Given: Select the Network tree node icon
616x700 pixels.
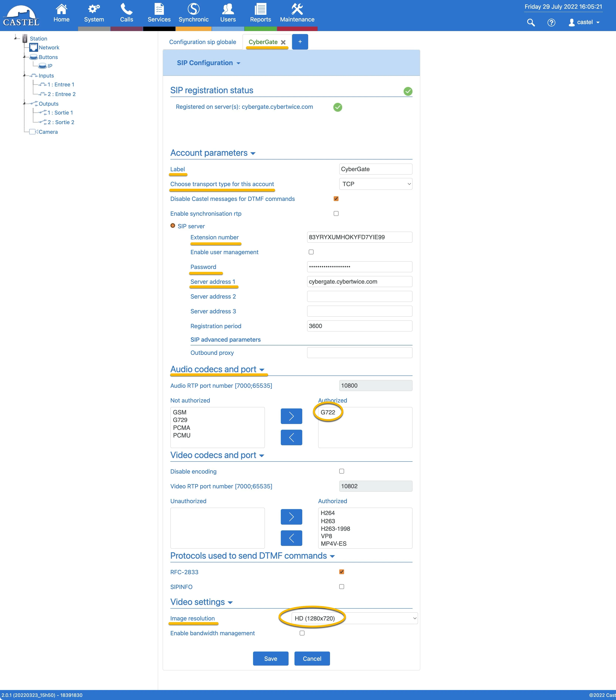Looking at the screenshot, I should 33,47.
